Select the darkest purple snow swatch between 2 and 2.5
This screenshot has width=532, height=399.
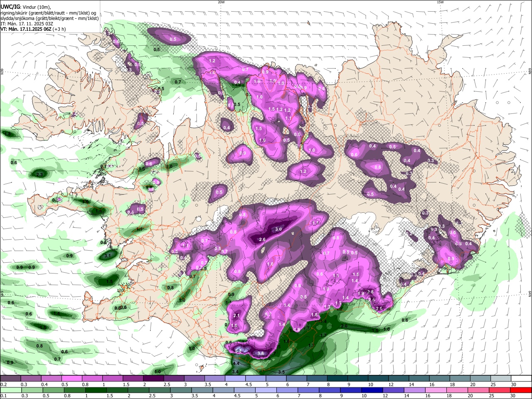(x=153, y=379)
